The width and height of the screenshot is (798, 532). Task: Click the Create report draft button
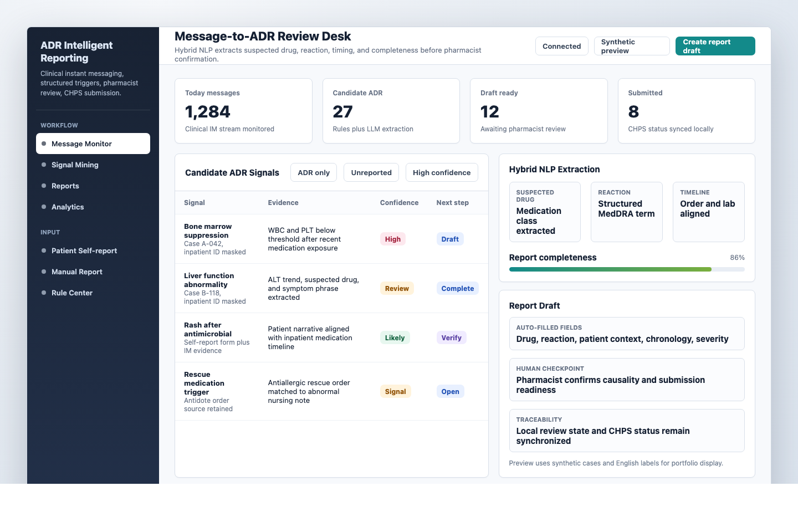pyautogui.click(x=715, y=46)
